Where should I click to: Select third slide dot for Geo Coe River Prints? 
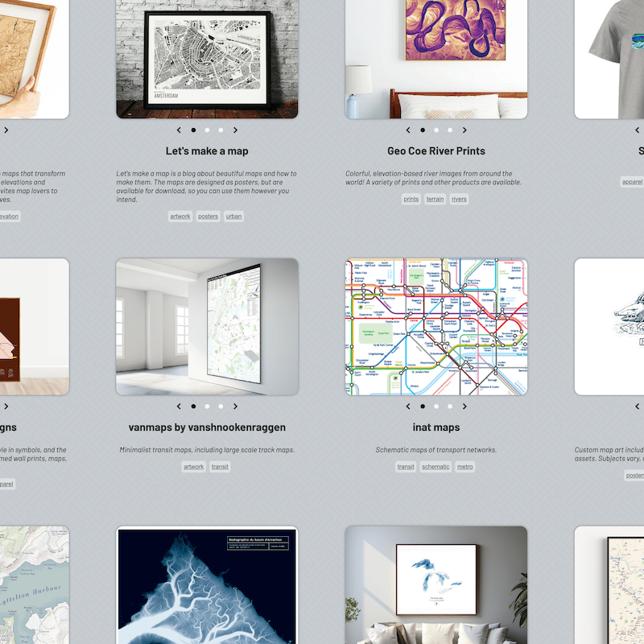click(450, 130)
